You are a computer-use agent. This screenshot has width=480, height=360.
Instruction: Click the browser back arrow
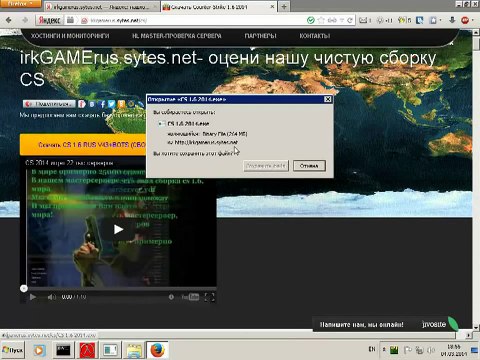pos(9,20)
